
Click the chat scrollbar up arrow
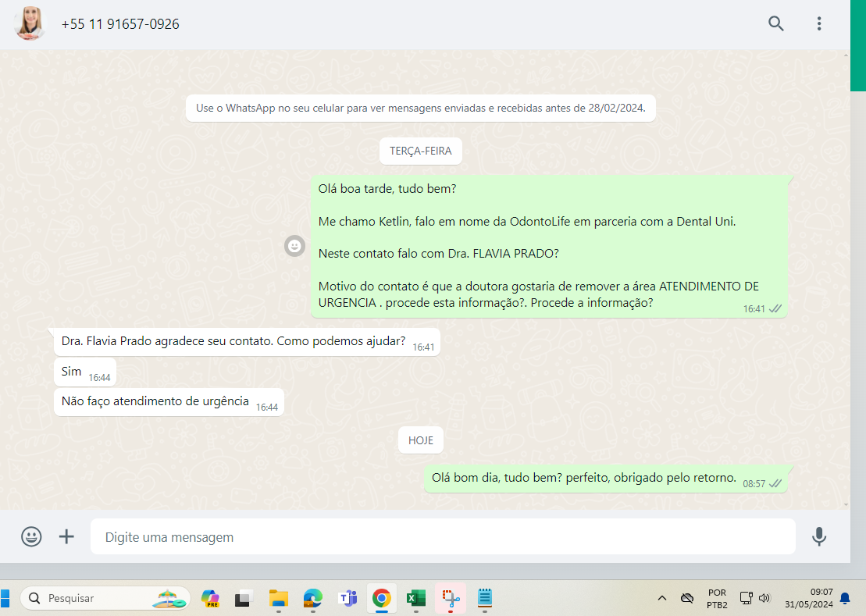(x=846, y=55)
